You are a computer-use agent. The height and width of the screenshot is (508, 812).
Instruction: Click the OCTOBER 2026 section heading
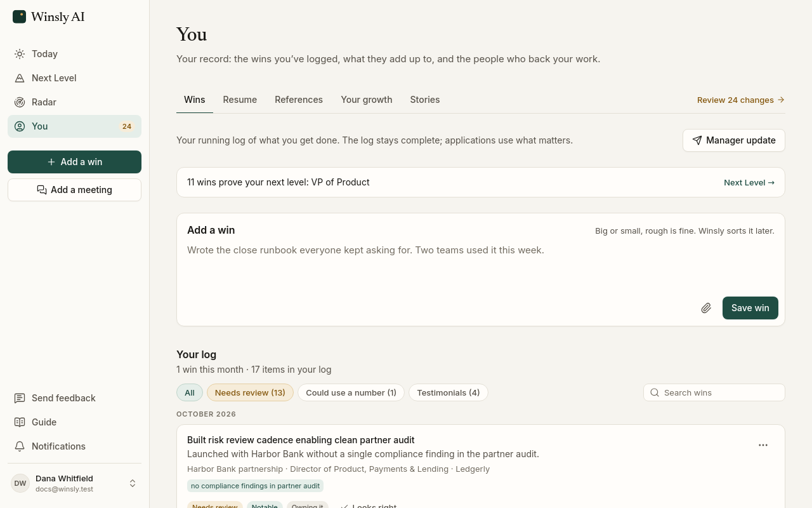pos(206,414)
